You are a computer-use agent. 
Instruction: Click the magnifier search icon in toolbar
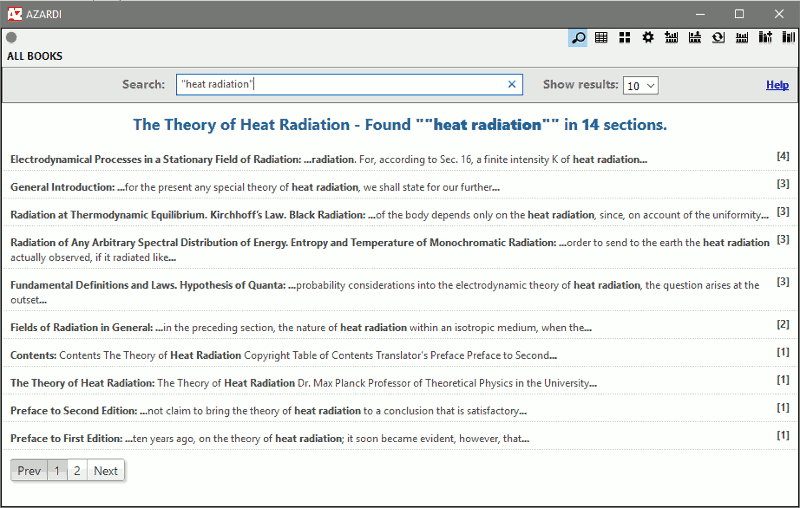click(x=578, y=37)
